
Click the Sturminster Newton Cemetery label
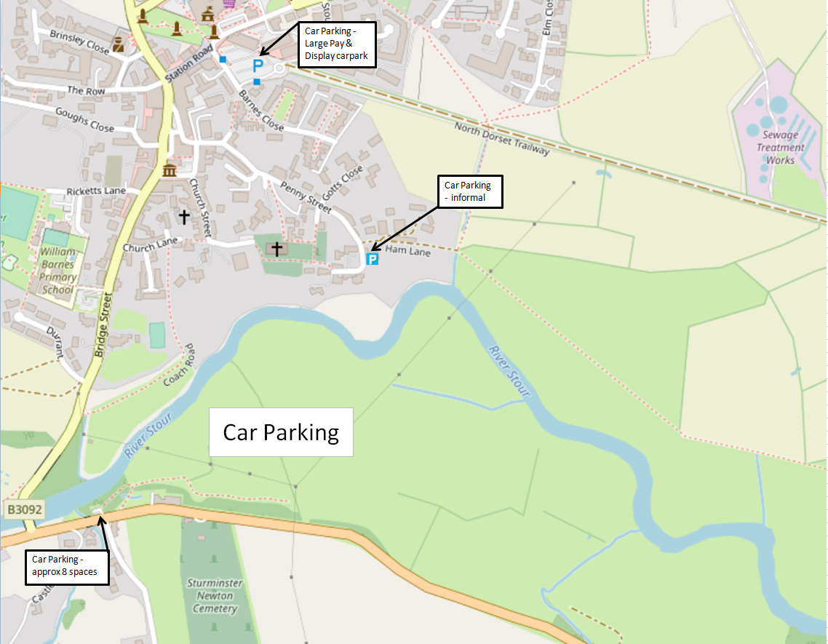215,595
